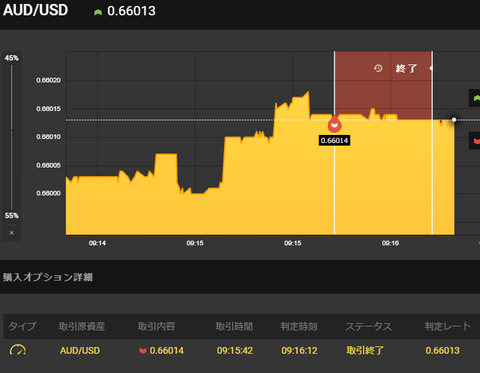
Task: Click the 取引原資産 column header
Action: [x=82, y=326]
